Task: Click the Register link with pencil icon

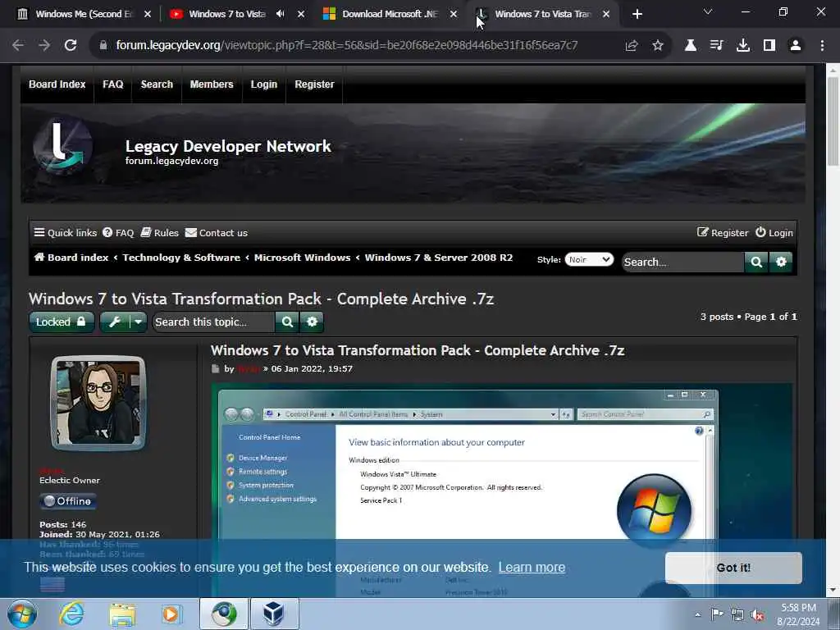Action: click(x=723, y=233)
